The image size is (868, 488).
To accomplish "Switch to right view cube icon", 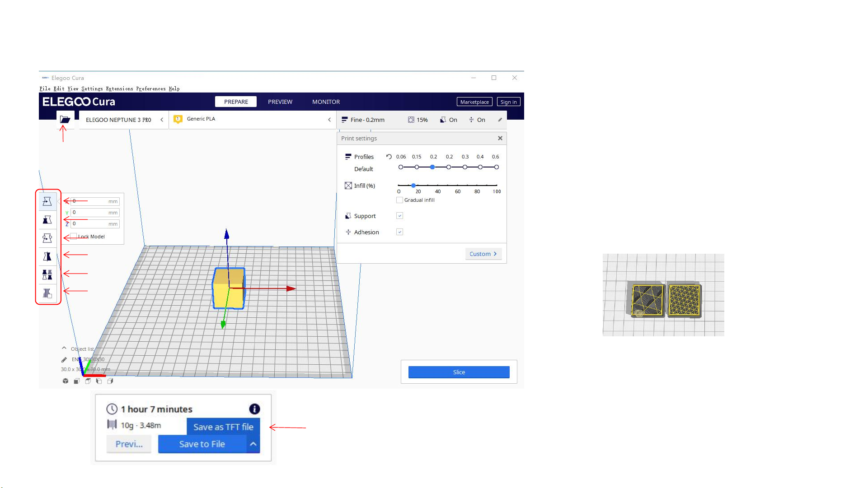I will [x=110, y=381].
